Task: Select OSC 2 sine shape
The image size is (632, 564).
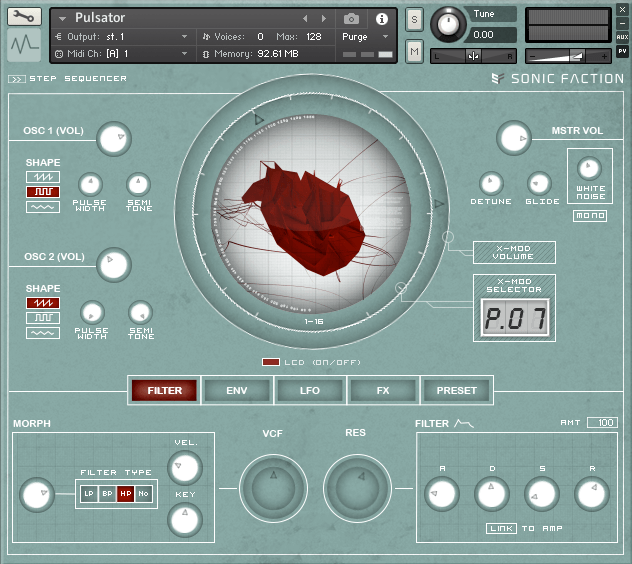Action: click(43, 333)
